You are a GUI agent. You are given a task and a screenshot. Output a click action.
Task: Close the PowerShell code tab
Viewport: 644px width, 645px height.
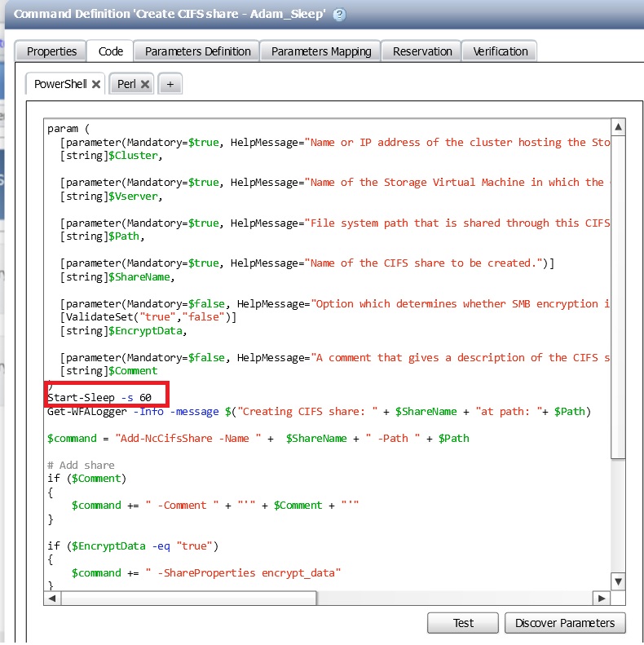pyautogui.click(x=96, y=84)
